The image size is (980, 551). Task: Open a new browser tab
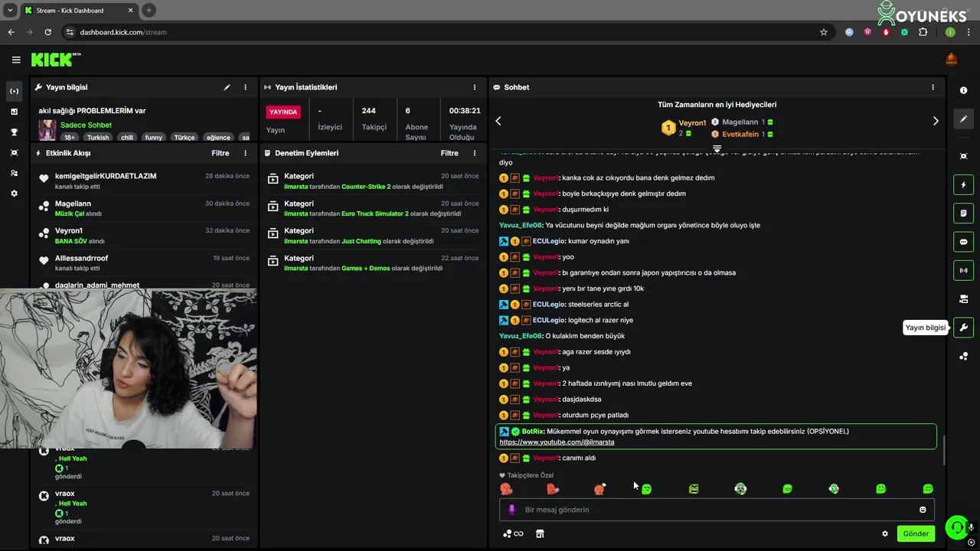pos(149,10)
